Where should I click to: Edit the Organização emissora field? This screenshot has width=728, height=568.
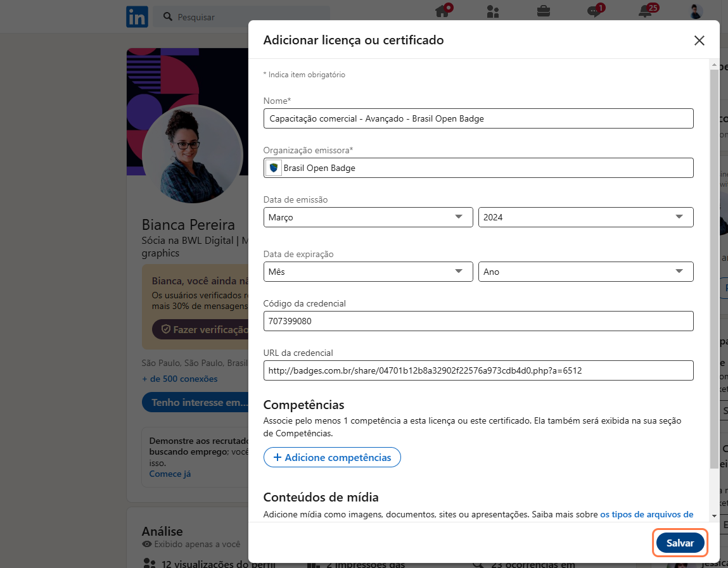[478, 168]
